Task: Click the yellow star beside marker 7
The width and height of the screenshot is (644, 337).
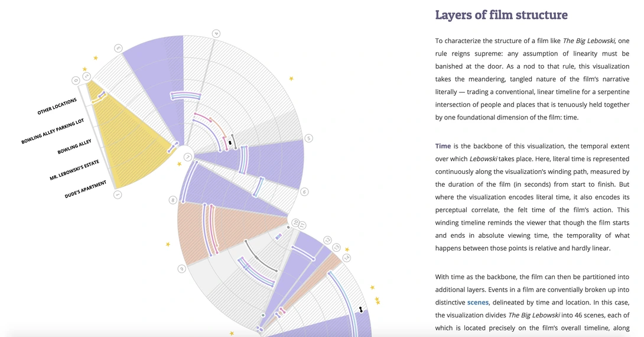Action: 179,164
